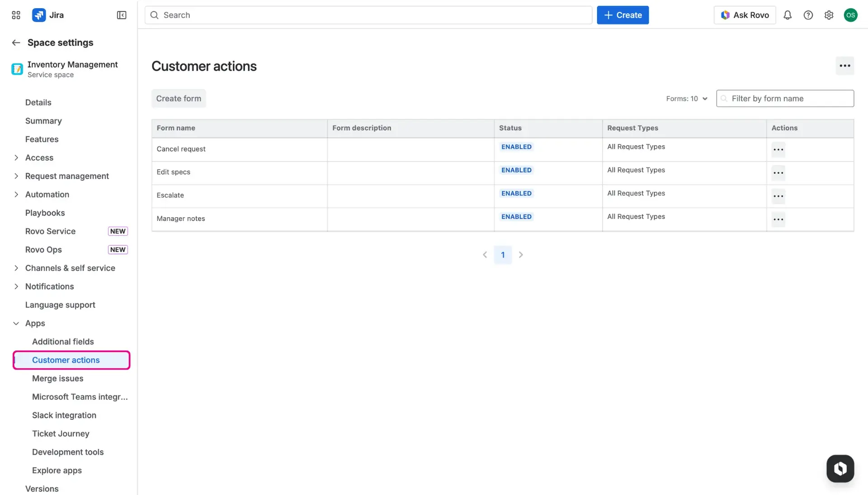Click the OS profile avatar
This screenshot has height=495, width=868.
point(851,15)
